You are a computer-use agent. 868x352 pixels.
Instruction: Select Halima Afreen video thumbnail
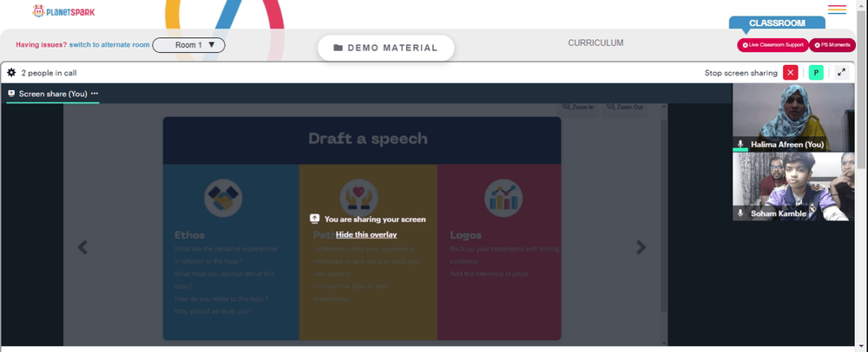[793, 118]
